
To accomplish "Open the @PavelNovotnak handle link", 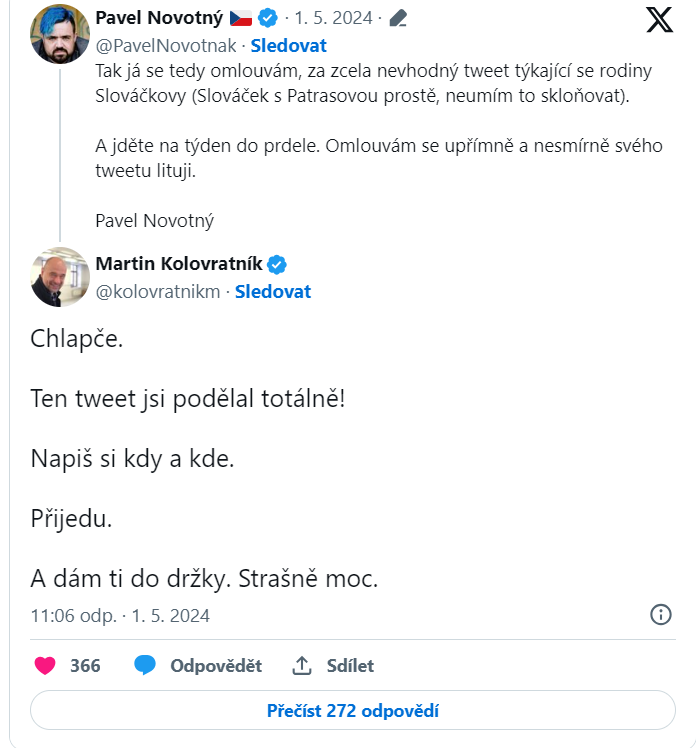I will [x=167, y=45].
